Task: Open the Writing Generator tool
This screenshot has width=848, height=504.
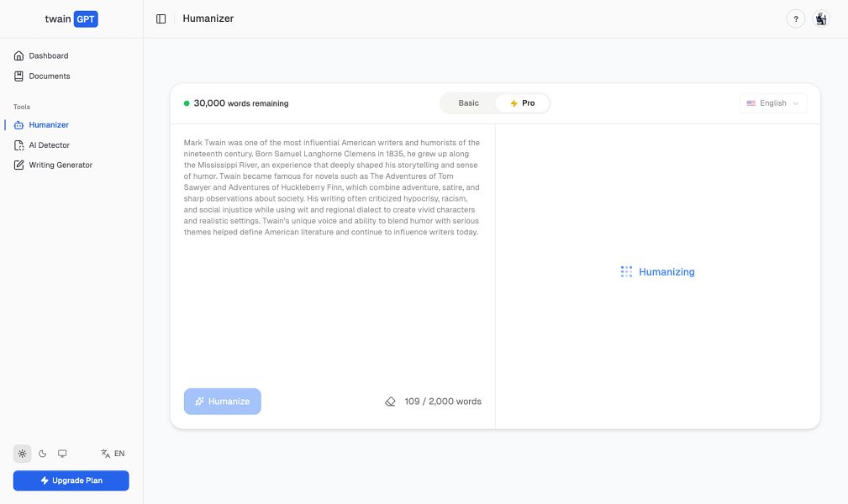Action: 53,165
